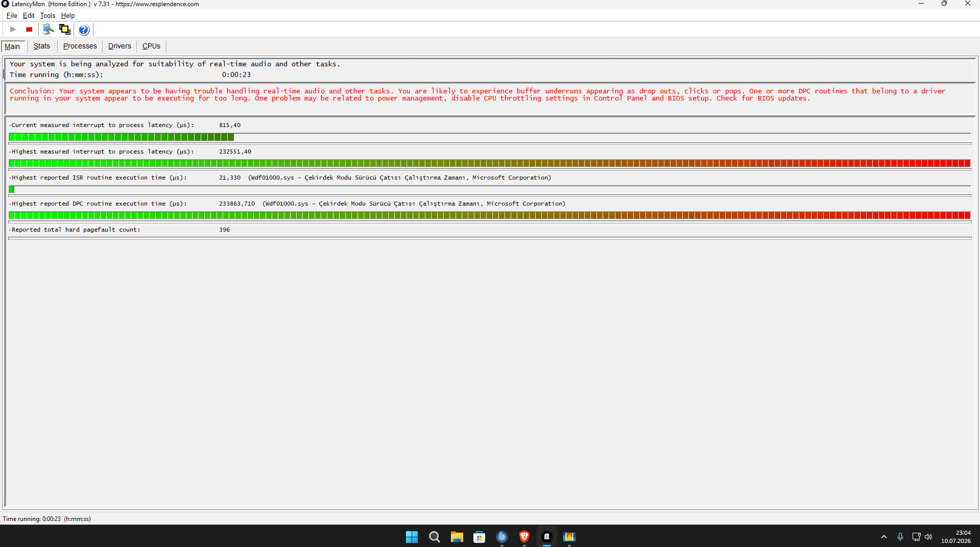Switch to the Stats tab

tap(42, 46)
